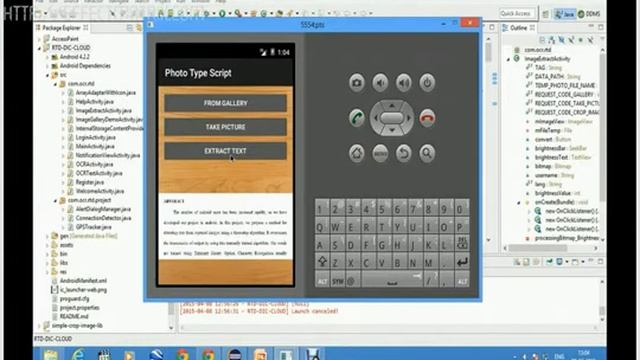This screenshot has height=360, width=640.
Task: Switch to the Java perspective
Action: [x=565, y=14]
